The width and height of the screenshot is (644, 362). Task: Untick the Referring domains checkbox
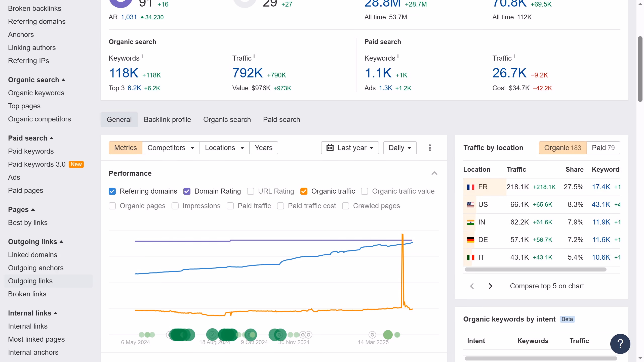pos(112,191)
